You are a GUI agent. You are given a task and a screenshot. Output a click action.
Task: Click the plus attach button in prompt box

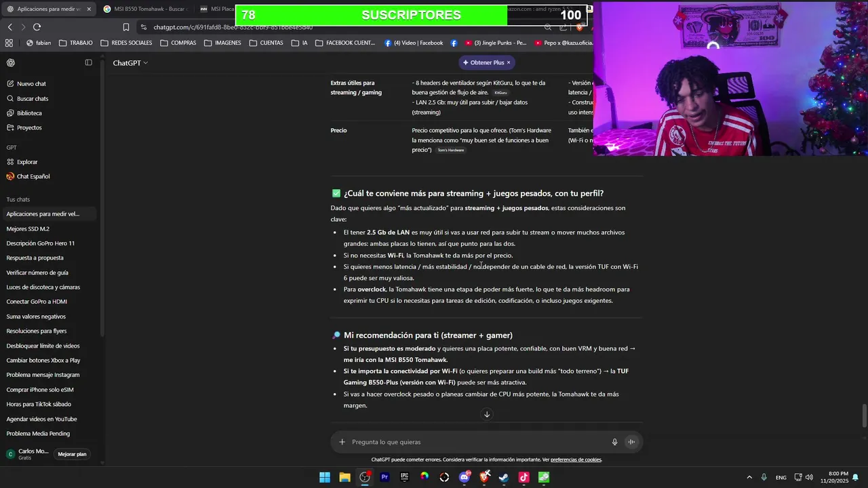click(x=342, y=442)
